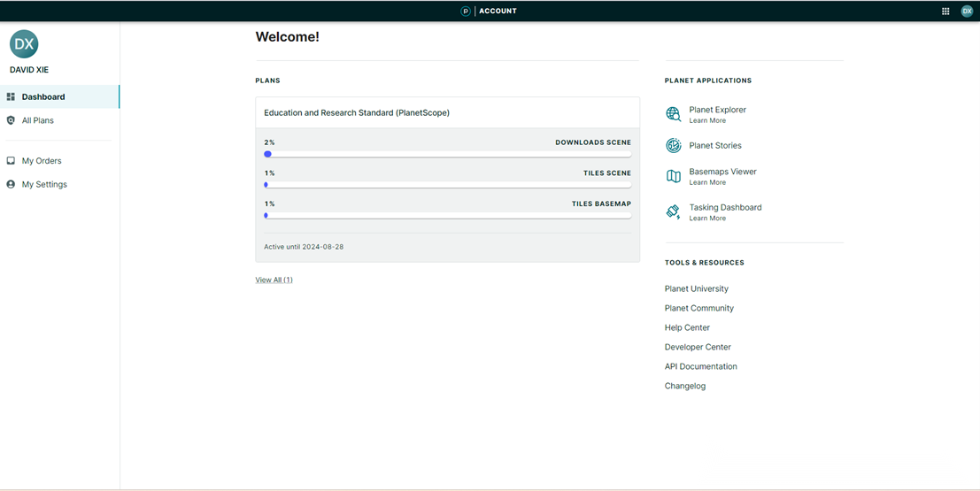Open Help Center link
This screenshot has height=491, width=980.
click(x=688, y=327)
